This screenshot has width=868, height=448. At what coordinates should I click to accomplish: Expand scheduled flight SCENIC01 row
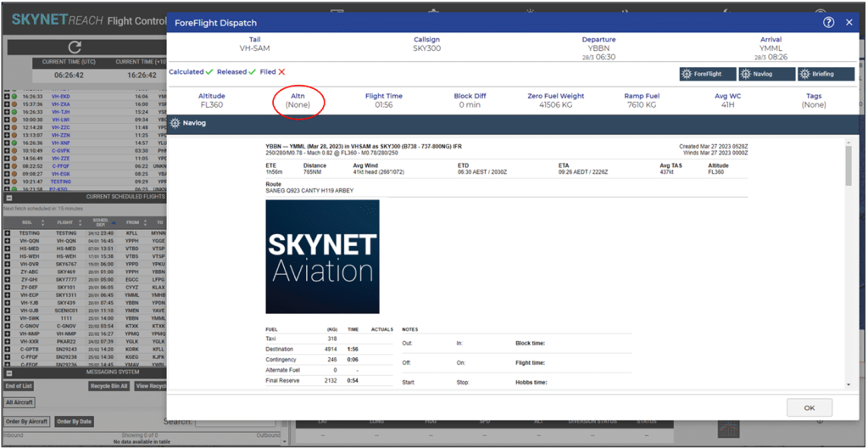pos(7,311)
